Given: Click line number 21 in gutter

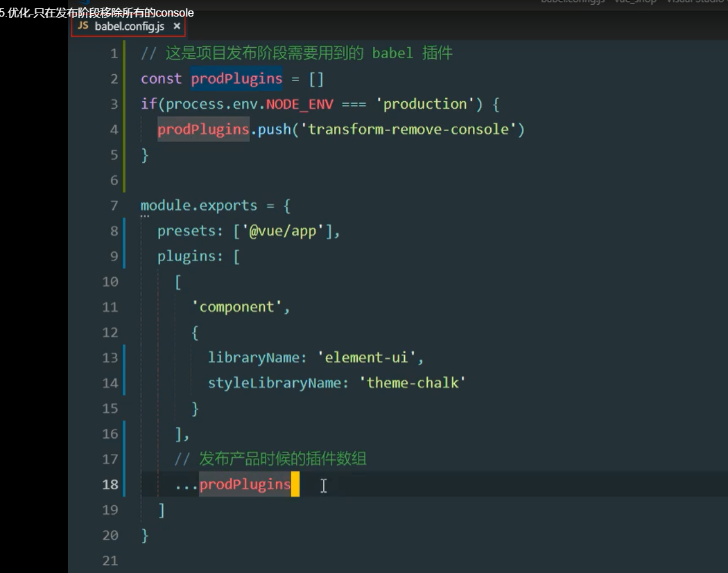Looking at the screenshot, I should point(110,561).
